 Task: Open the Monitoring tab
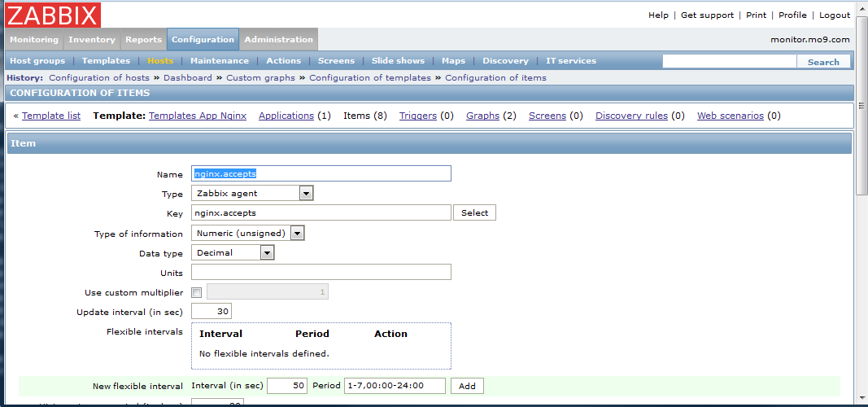point(34,39)
